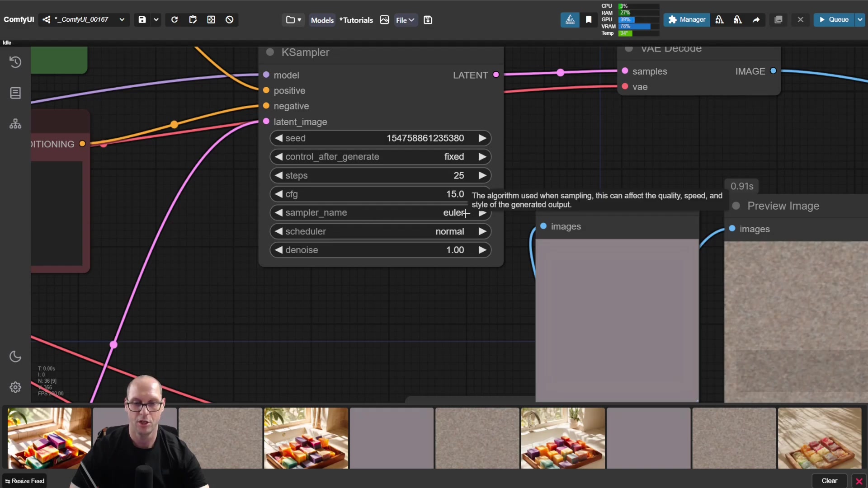The image size is (868, 488).
Task: Click the clipboard edit icon
Action: 193,19
